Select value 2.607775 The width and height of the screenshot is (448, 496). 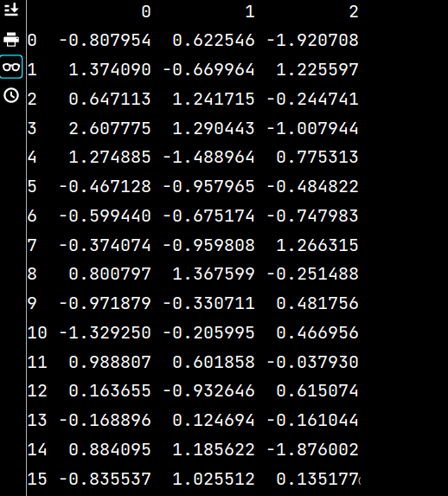pyautogui.click(x=110, y=128)
